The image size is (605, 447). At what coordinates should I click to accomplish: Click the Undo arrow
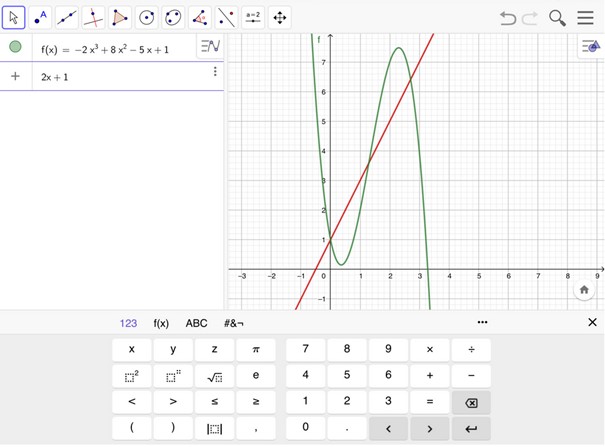pos(508,18)
